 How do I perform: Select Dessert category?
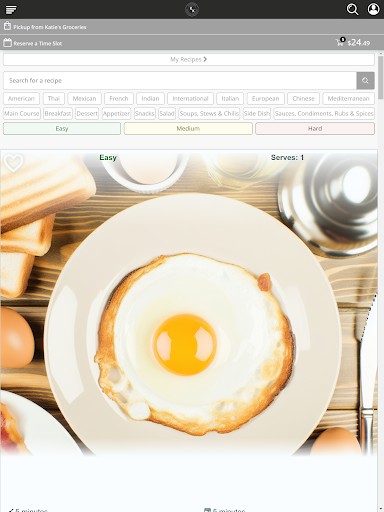click(x=87, y=114)
